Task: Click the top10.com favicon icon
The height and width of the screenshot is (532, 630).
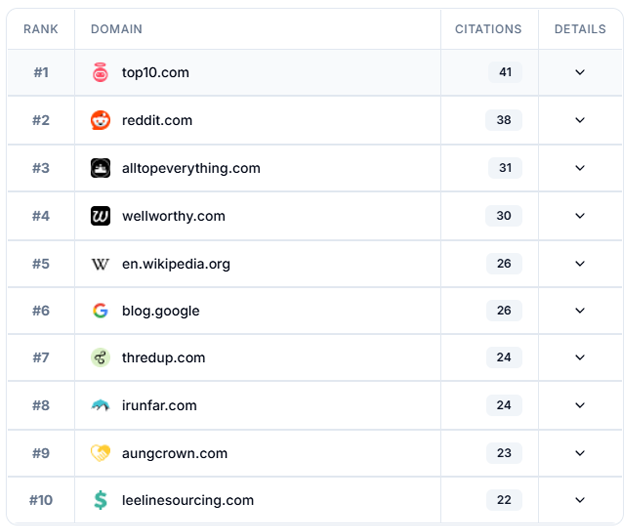Action: [x=100, y=72]
